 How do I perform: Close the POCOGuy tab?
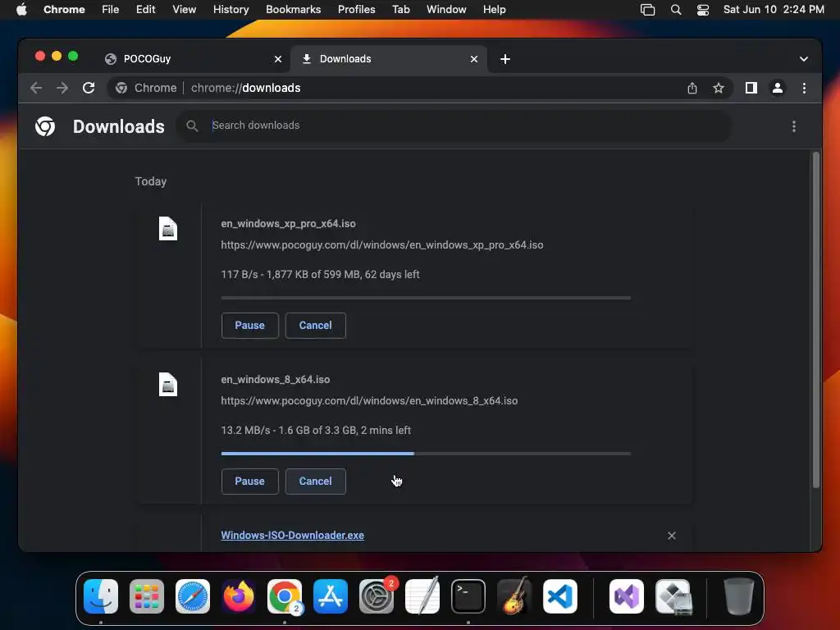coord(278,59)
